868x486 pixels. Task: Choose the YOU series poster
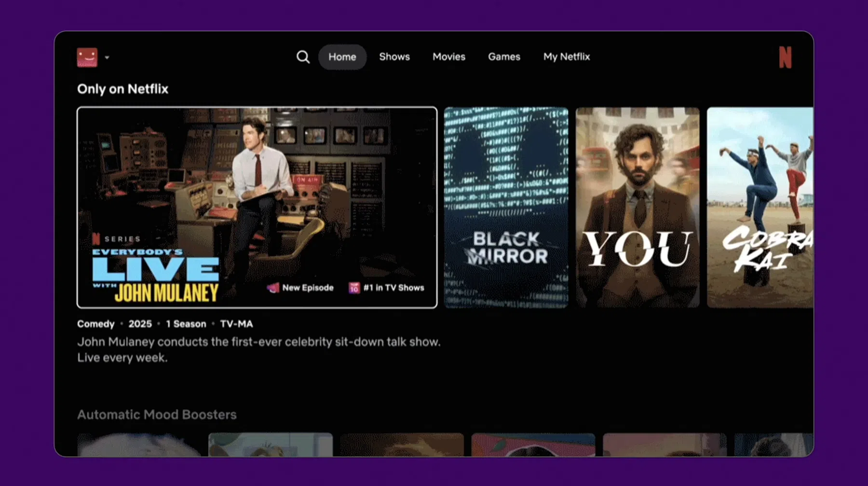pos(637,208)
